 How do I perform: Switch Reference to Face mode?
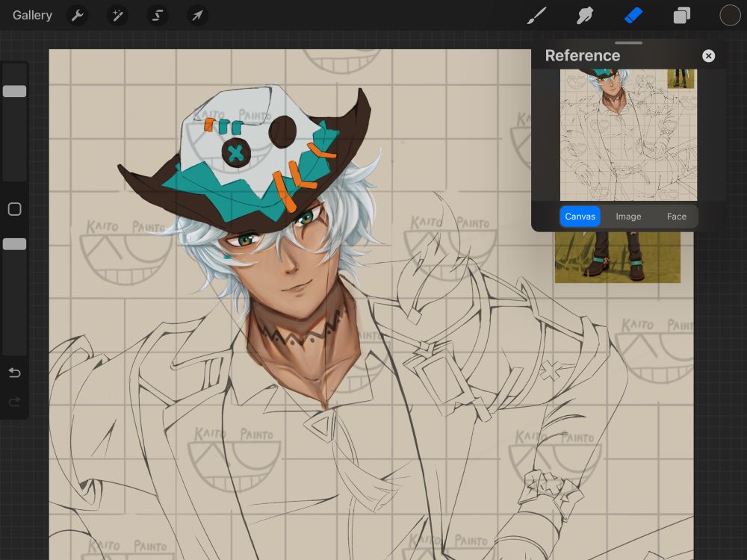tap(676, 217)
